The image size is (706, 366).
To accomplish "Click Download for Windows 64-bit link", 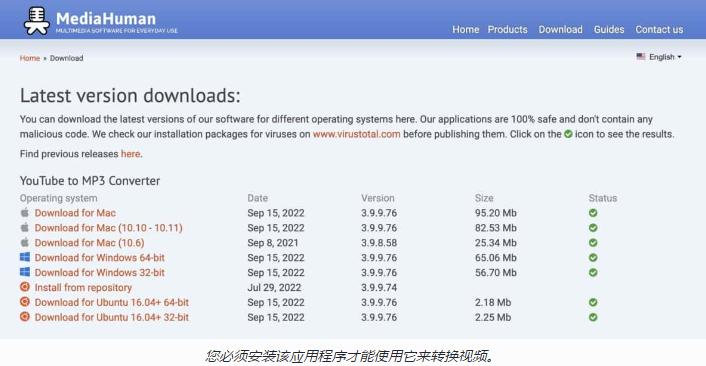I will click(x=100, y=258).
